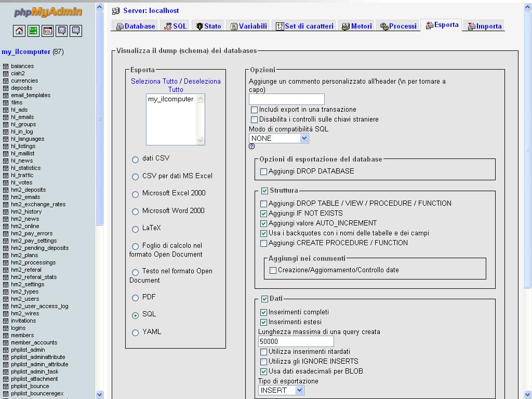Viewport: 532px width, 399px height.
Task: Open my_ilcomputer database link in sidebar
Action: [26, 52]
